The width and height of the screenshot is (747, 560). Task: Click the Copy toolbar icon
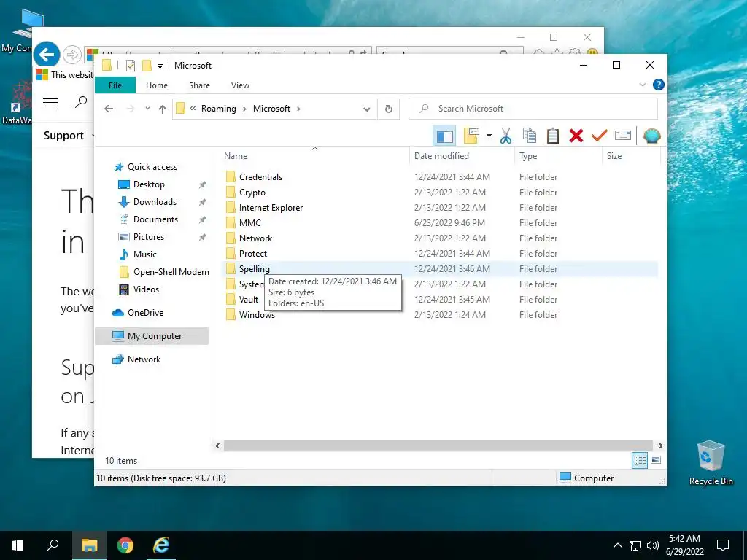click(x=529, y=136)
